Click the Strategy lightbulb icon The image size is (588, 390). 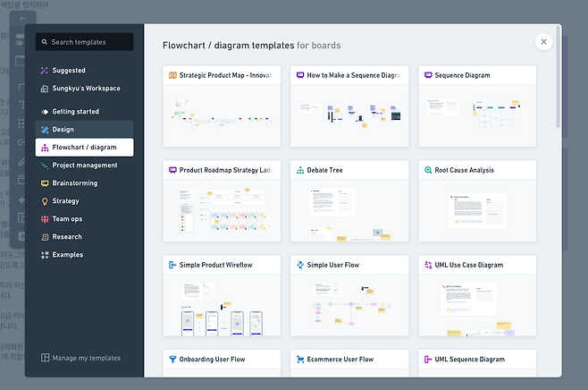45,201
